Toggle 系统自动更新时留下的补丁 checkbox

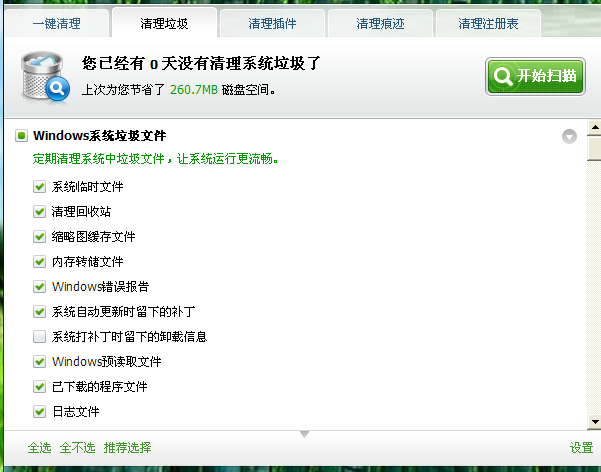click(x=39, y=311)
